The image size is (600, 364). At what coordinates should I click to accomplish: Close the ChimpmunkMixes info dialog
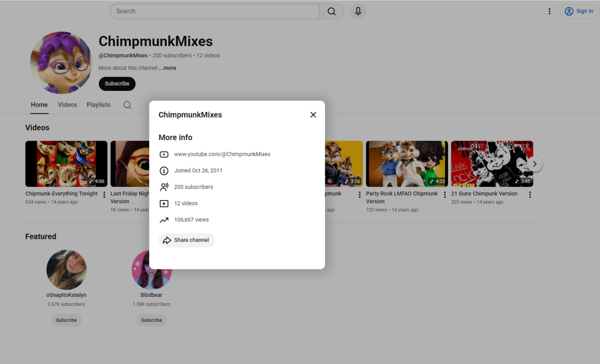point(313,115)
